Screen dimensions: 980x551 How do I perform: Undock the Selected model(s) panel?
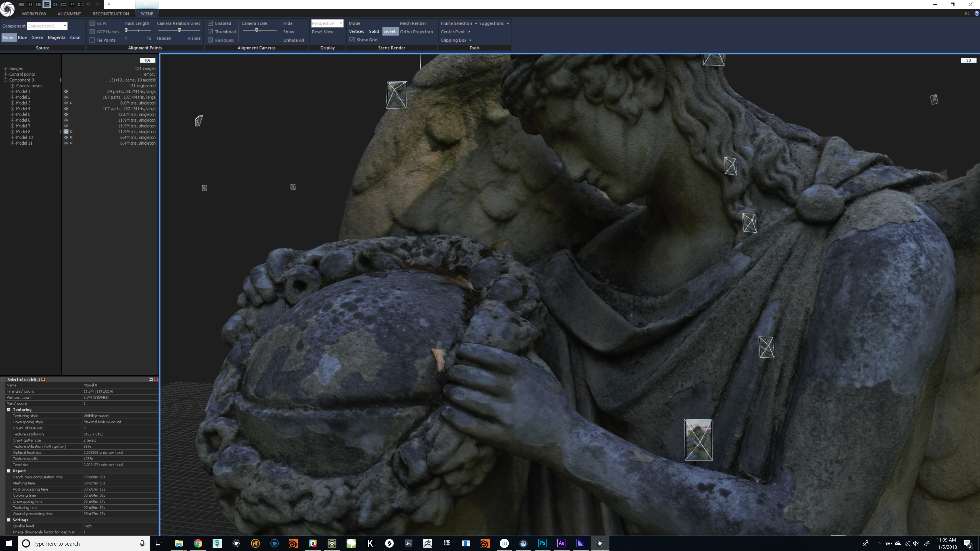pyautogui.click(x=151, y=380)
